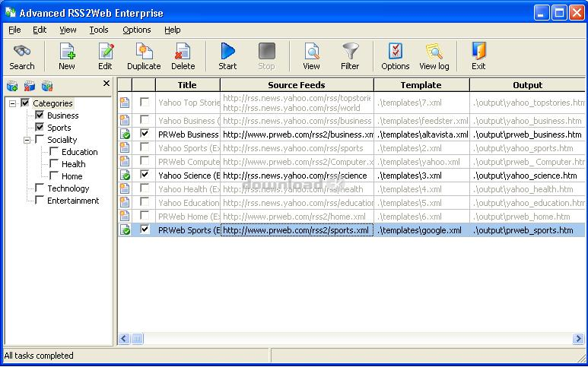Create a new task with New icon
The height and width of the screenshot is (367, 588).
[x=67, y=52]
